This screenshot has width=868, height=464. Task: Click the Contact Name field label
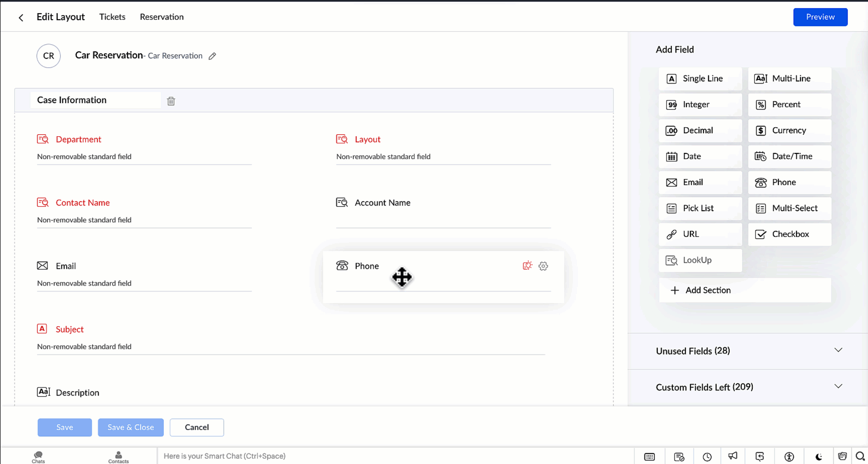(x=83, y=203)
